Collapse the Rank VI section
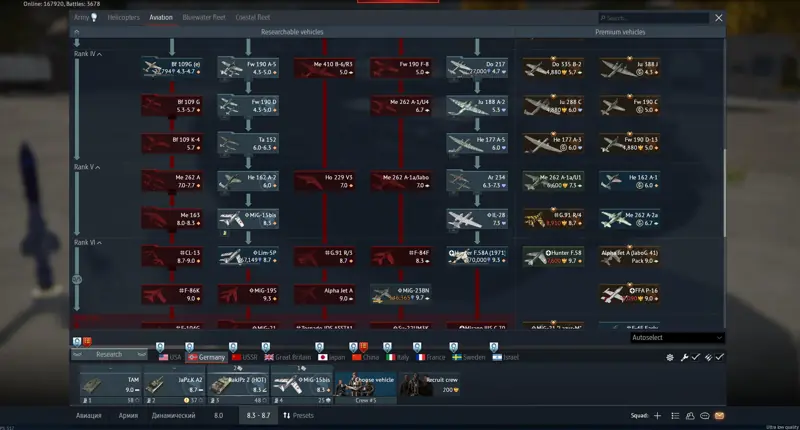Screen dimensions: 800x430 coord(87,242)
